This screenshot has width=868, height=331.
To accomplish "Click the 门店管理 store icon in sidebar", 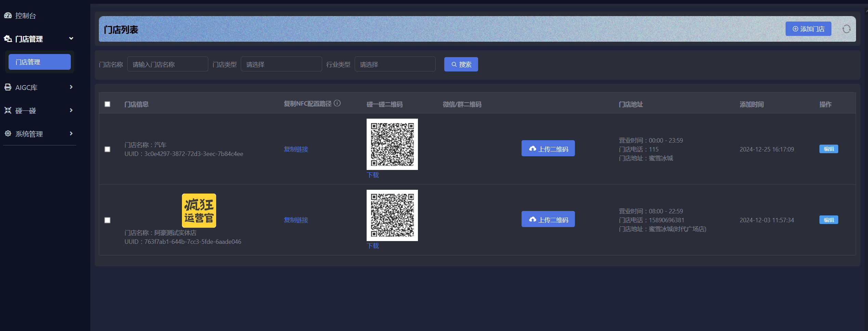I will (x=8, y=39).
